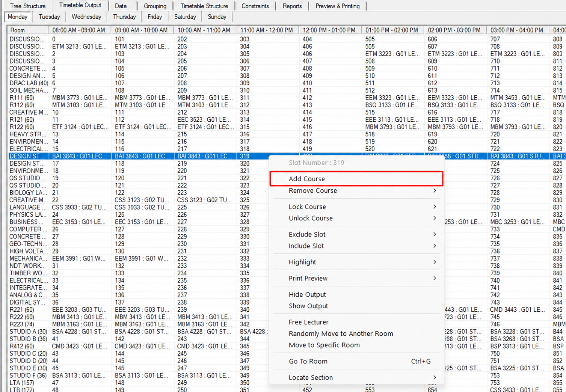
Task: Select the highlighted slot 319 cell
Action: click(x=253, y=156)
